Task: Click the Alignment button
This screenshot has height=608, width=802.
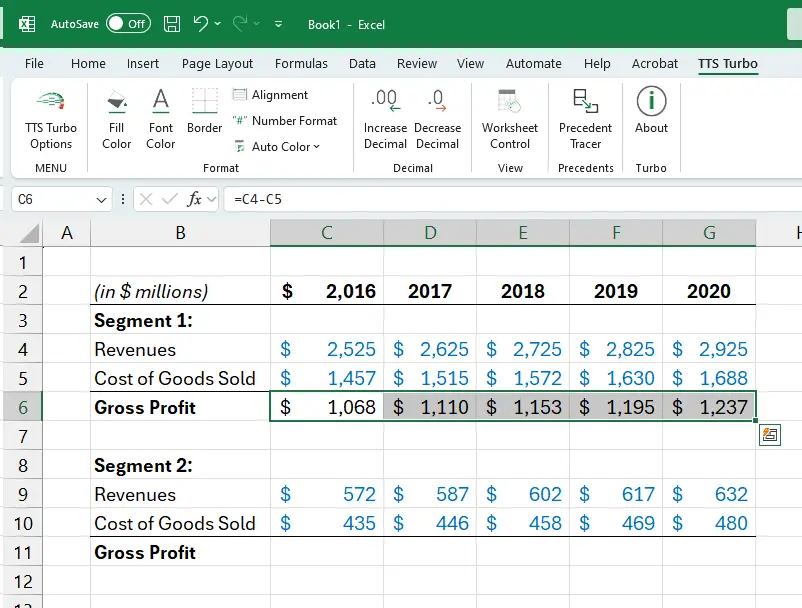Action: pyautogui.click(x=271, y=95)
